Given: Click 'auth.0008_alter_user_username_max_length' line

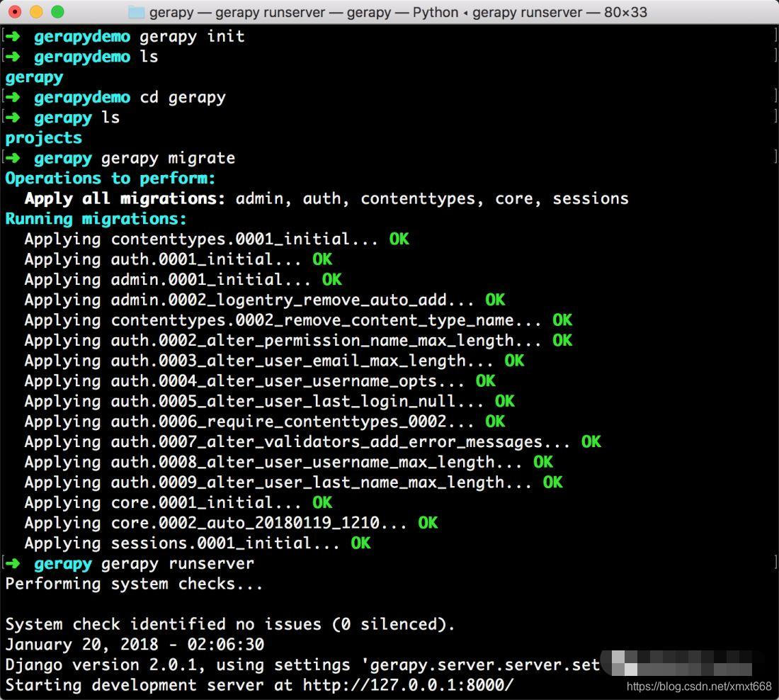Looking at the screenshot, I should (289, 463).
